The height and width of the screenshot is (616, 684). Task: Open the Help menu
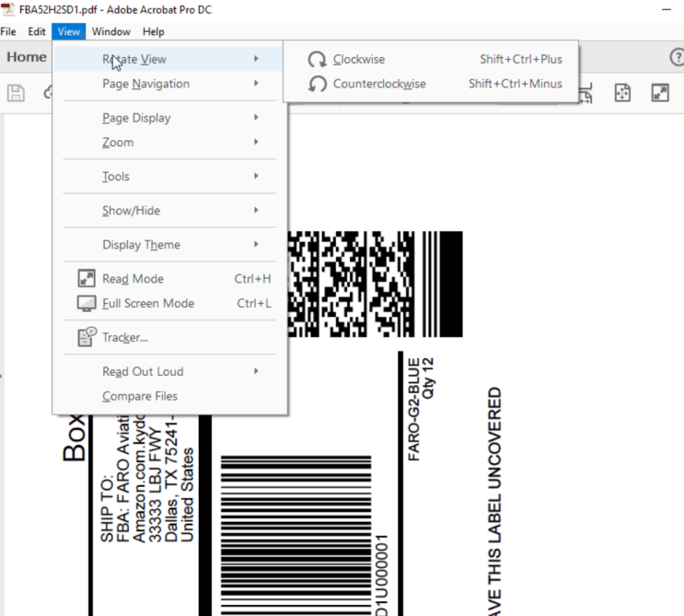coord(154,32)
